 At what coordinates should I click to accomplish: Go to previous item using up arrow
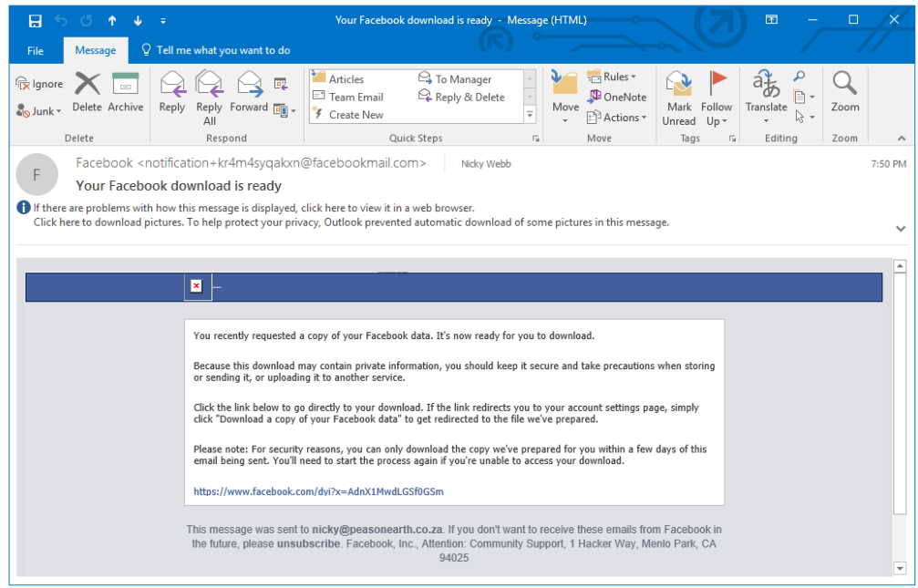click(112, 20)
